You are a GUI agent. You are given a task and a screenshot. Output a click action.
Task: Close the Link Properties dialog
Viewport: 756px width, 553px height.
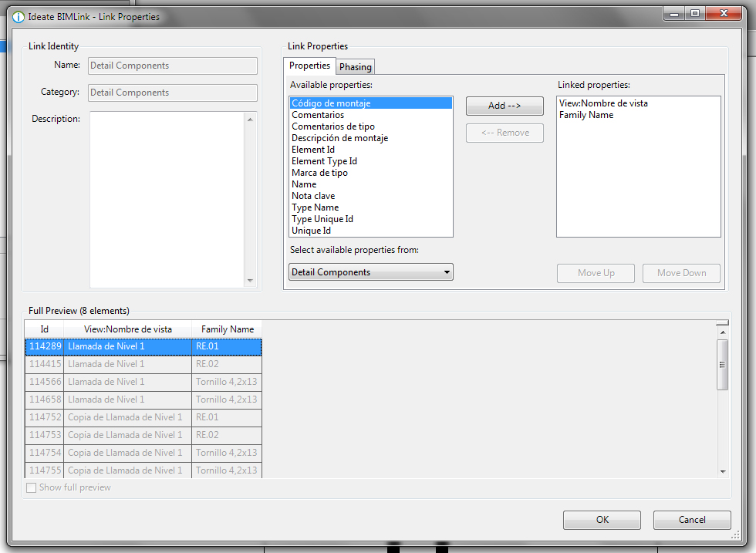(x=724, y=14)
